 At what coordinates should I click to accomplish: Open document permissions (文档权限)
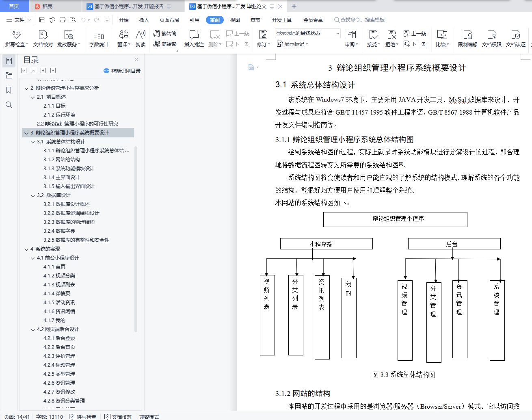pos(492,39)
